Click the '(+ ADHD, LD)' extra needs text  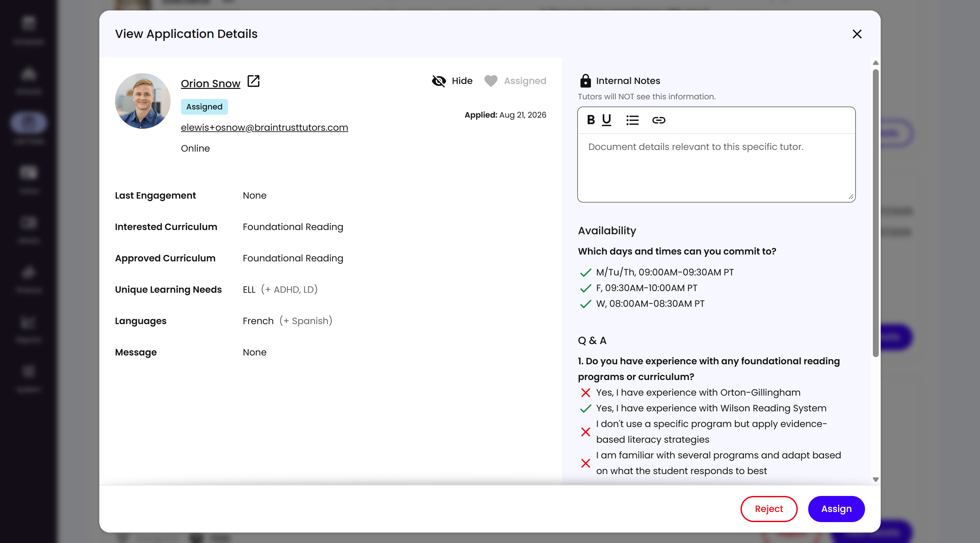(x=289, y=289)
